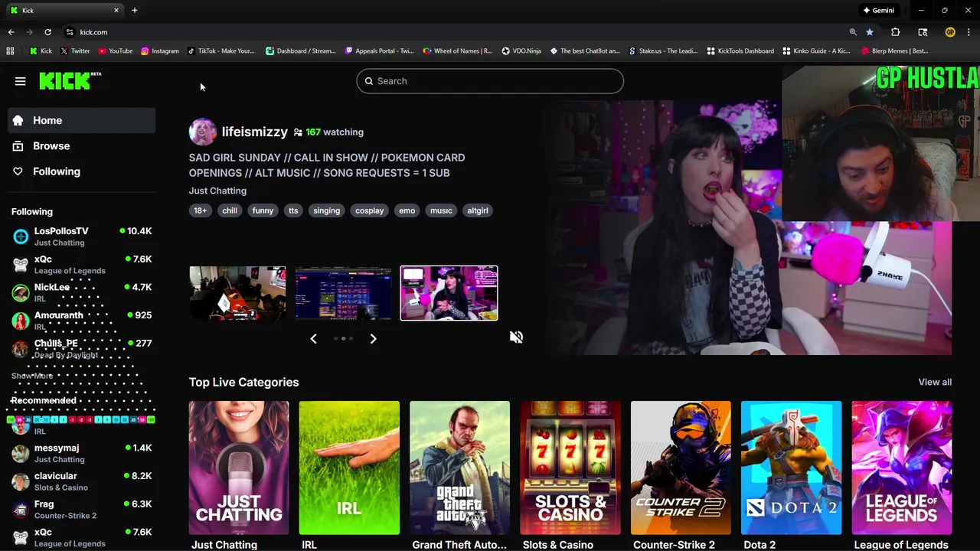
Task: Select the altgirl tag
Action: click(478, 210)
